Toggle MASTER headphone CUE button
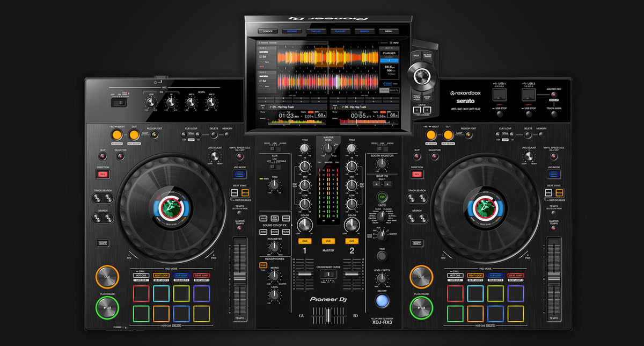 click(x=328, y=241)
